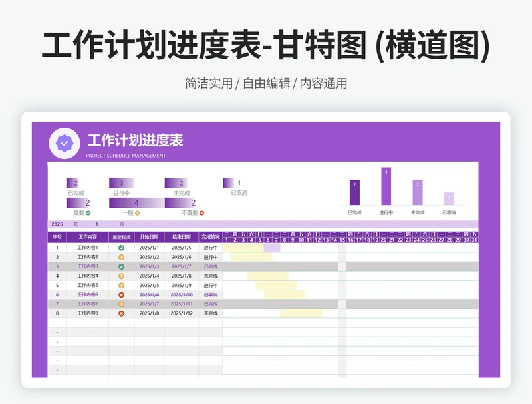The width and height of the screenshot is (532, 404).
Task: Click the 一般 count data bar showing 4
Action: (136, 203)
